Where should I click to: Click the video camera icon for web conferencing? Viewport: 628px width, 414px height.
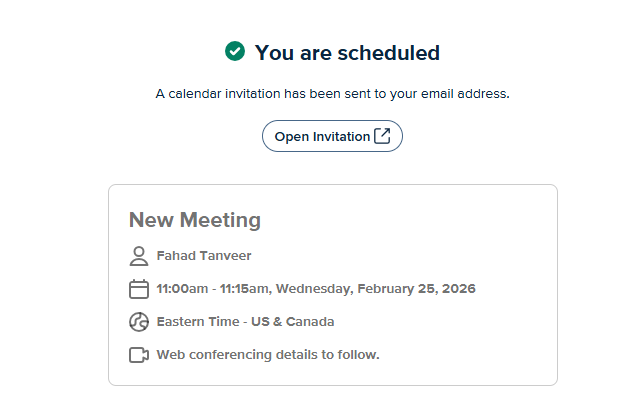pyautogui.click(x=139, y=355)
